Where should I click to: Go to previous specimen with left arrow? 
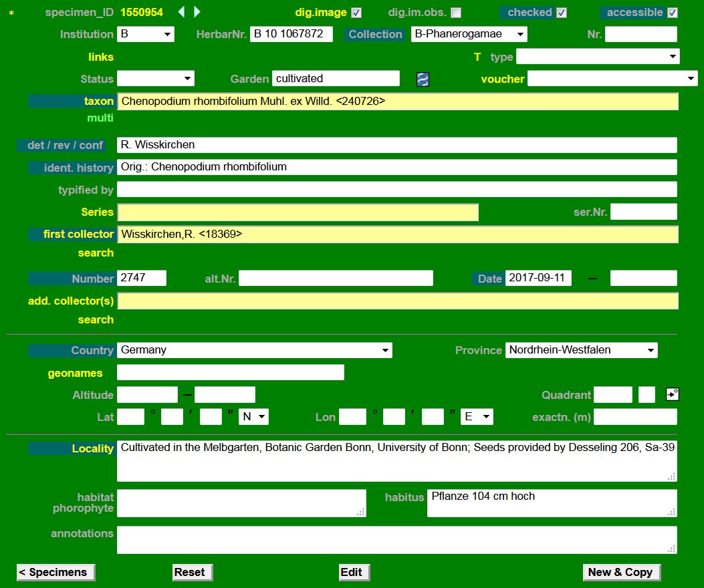pos(181,12)
